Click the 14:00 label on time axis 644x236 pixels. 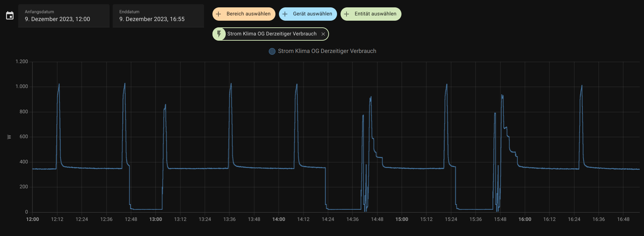coord(279,219)
